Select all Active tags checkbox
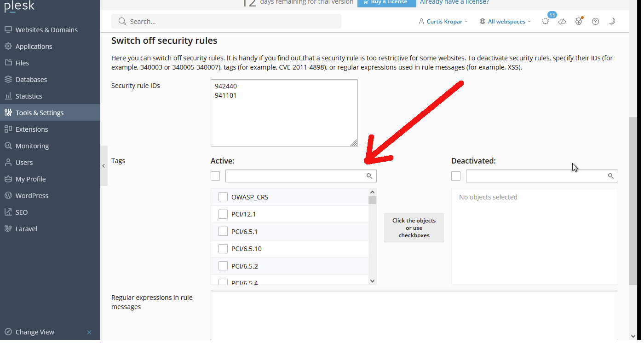Screen dimensions: 644x351 point(215,176)
